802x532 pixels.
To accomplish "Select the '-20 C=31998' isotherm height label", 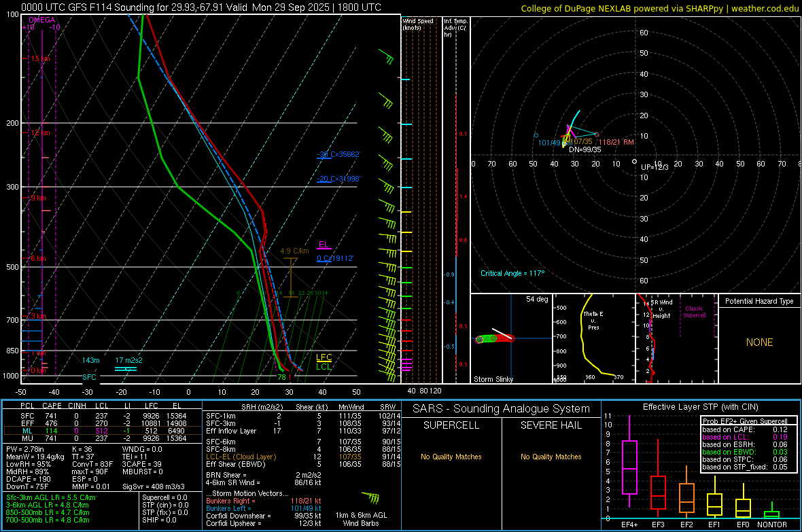I will point(338,179).
